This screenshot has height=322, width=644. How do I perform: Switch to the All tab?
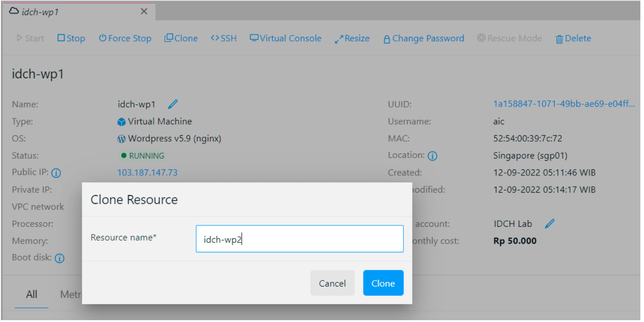click(31, 294)
